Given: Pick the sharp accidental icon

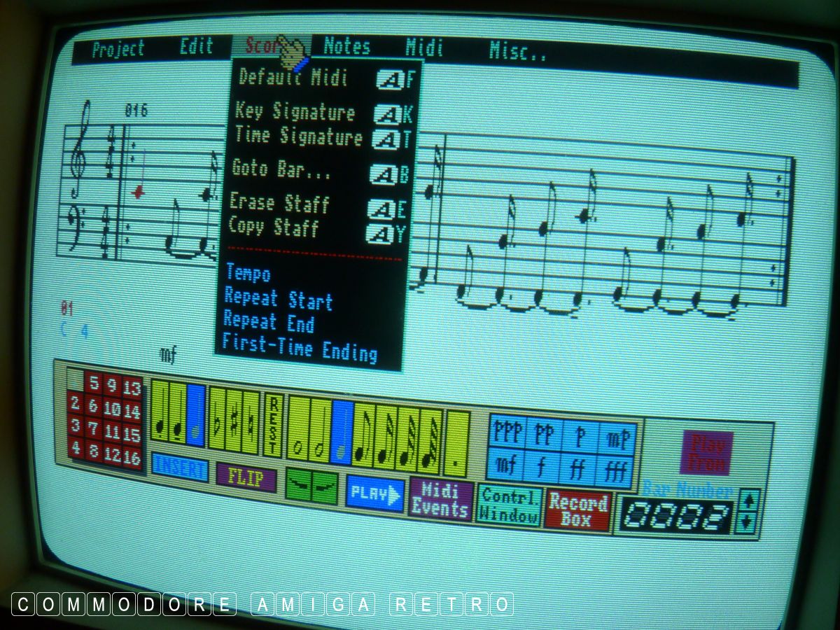Looking at the screenshot, I should point(233,421).
